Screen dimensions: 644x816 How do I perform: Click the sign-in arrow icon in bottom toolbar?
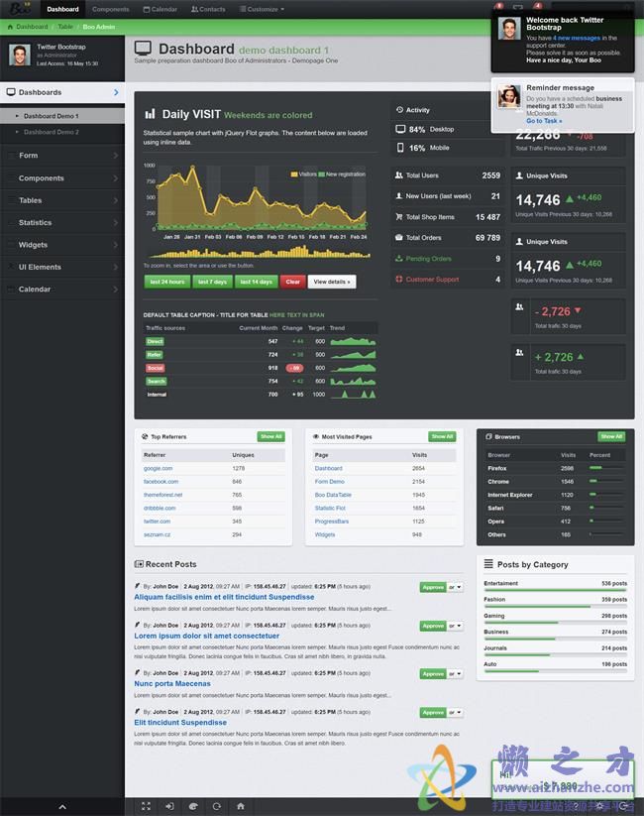pyautogui.click(x=169, y=806)
